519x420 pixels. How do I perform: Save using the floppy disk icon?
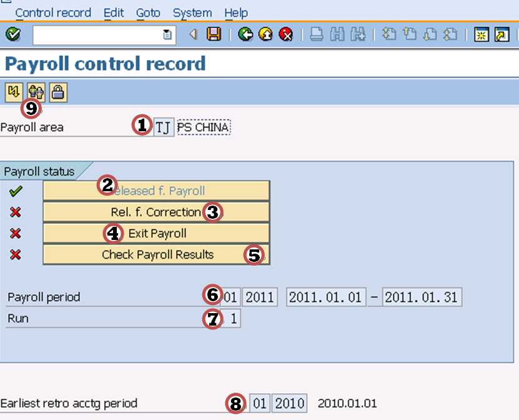click(214, 34)
